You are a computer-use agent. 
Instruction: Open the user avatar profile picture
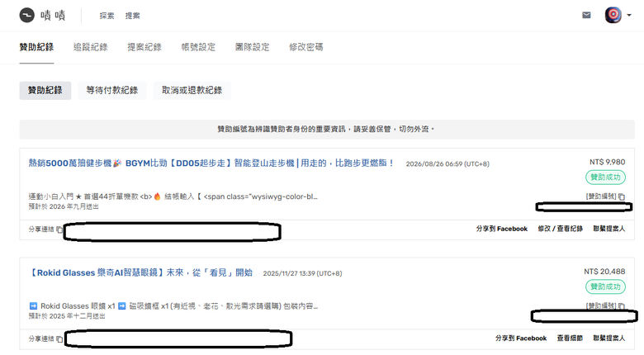613,15
